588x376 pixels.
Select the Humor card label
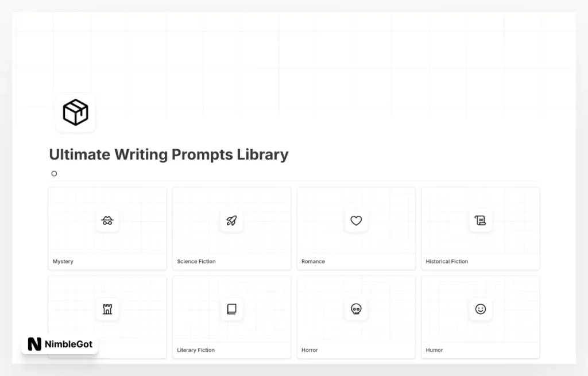[x=434, y=350]
